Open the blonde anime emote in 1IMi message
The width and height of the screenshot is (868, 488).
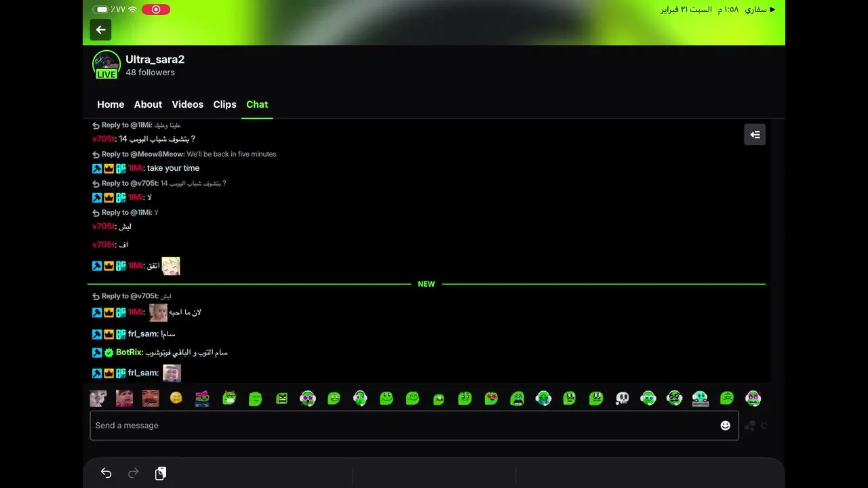171,266
